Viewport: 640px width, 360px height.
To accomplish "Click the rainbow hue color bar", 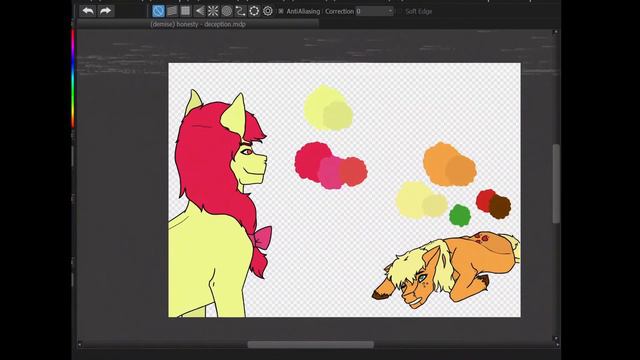I will pyautogui.click(x=73, y=78).
